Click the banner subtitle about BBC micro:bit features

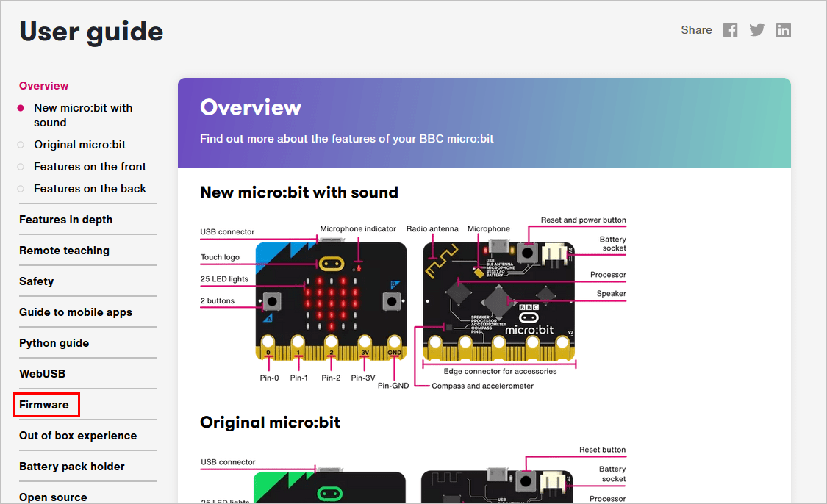point(346,139)
